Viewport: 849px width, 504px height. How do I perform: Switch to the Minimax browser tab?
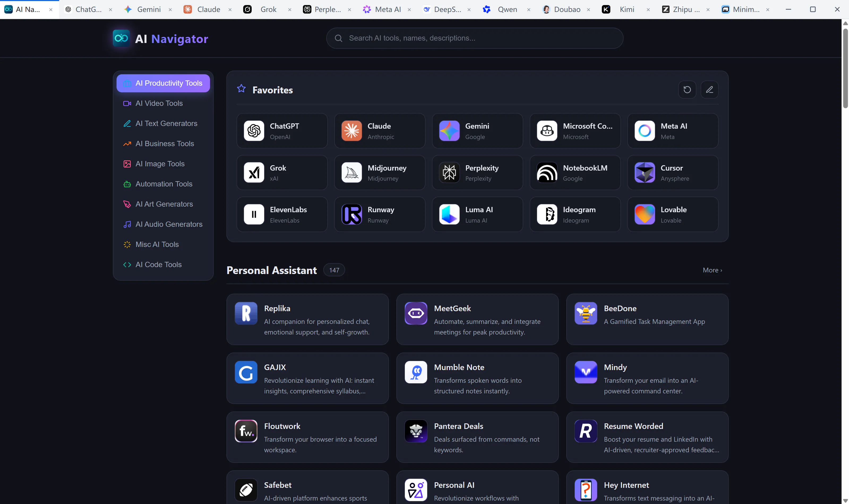point(746,10)
